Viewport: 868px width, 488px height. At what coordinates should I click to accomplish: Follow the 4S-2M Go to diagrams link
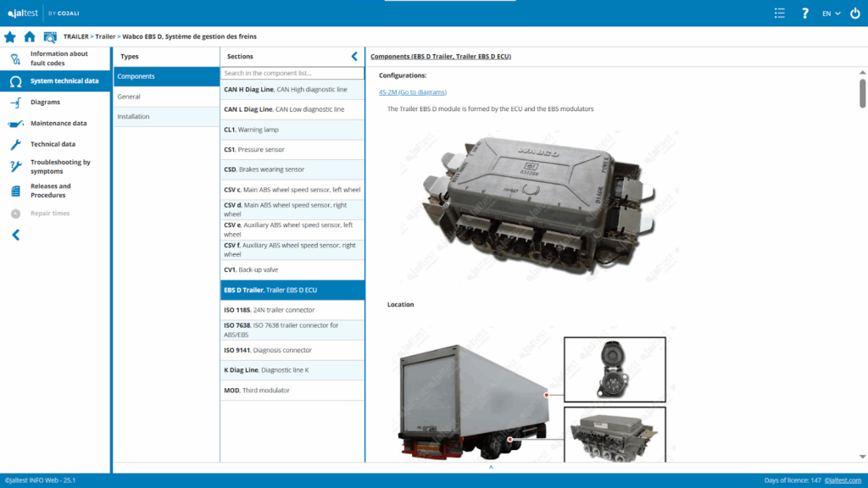click(x=412, y=91)
